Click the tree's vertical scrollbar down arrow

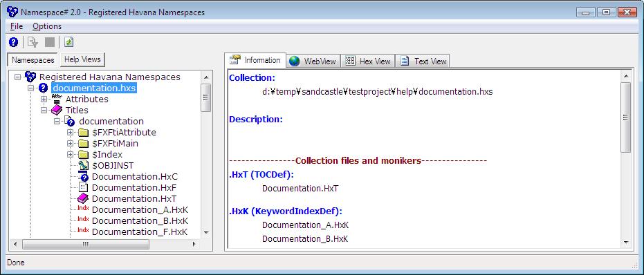(x=206, y=233)
